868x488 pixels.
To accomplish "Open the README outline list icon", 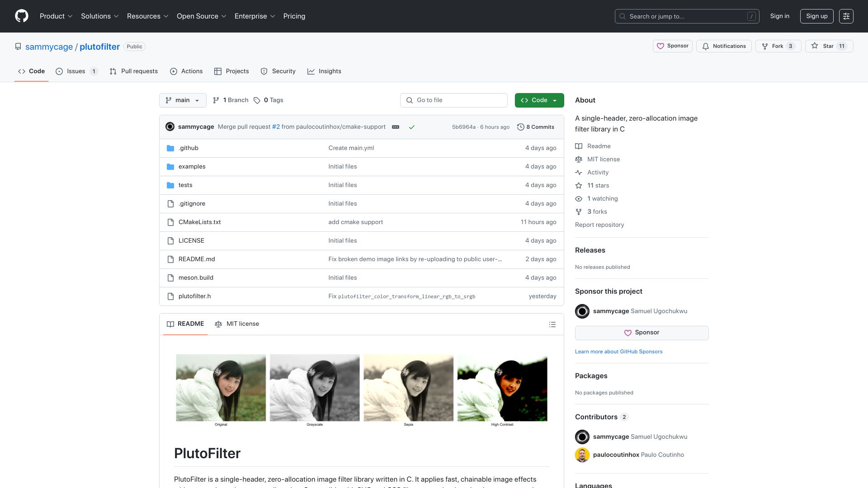I will tap(552, 324).
